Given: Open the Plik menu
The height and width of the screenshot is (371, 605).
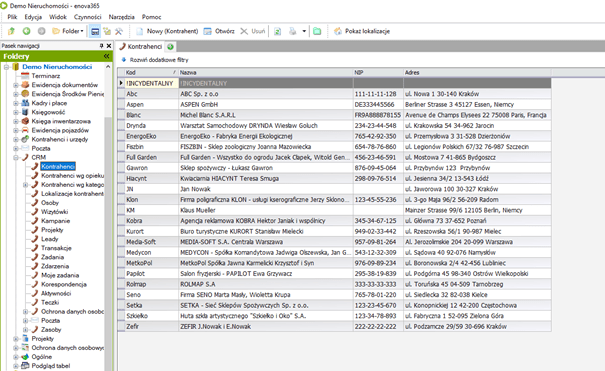Looking at the screenshot, I should coord(12,17).
